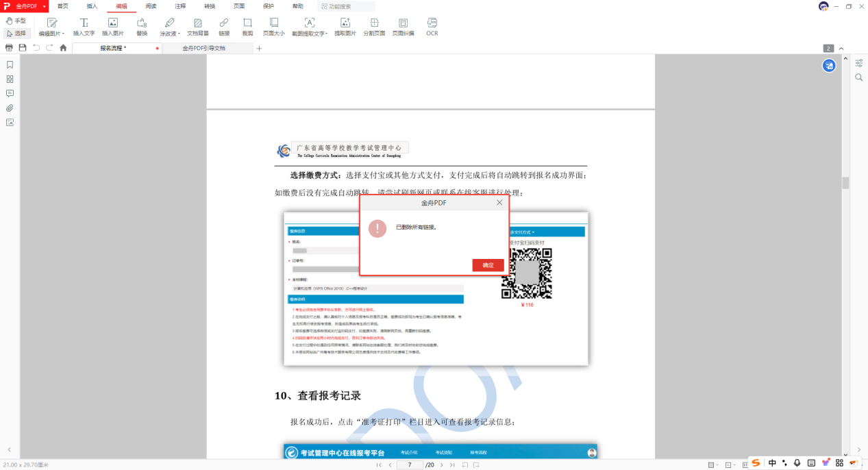Open the Comments sidebar panel
The width and height of the screenshot is (868, 470).
10,94
